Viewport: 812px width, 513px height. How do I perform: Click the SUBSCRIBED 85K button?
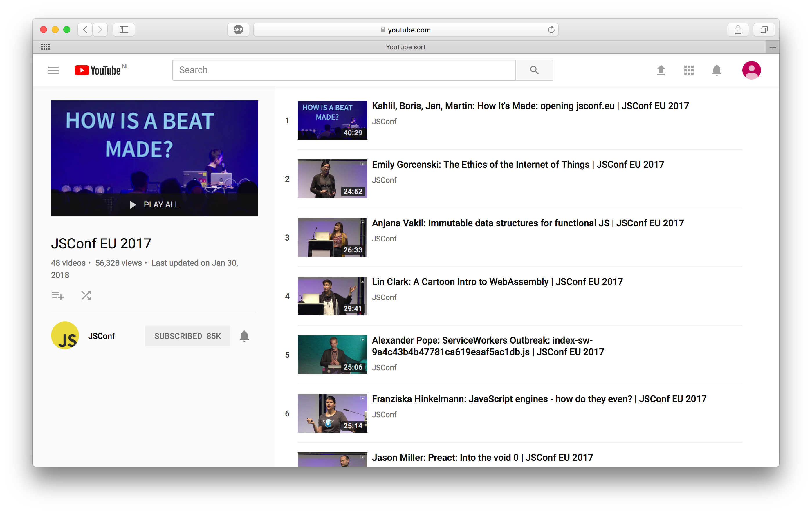(x=187, y=336)
